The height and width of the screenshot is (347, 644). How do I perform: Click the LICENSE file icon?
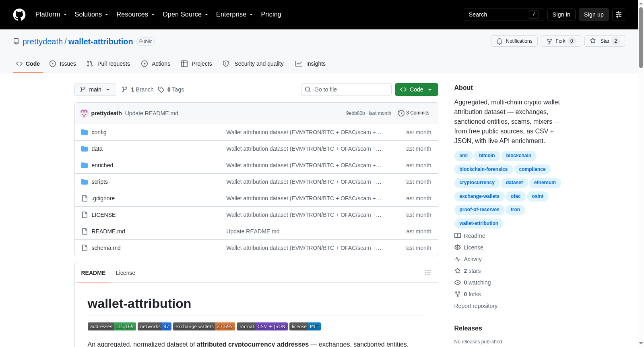click(85, 215)
